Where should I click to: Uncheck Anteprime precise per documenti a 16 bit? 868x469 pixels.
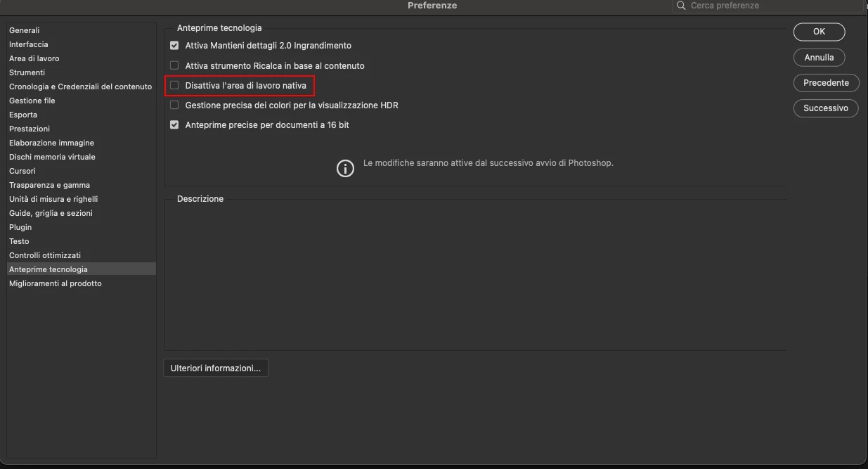174,125
